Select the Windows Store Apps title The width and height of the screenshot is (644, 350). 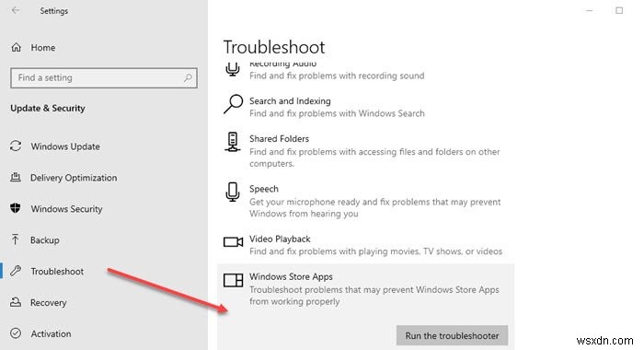(291, 277)
